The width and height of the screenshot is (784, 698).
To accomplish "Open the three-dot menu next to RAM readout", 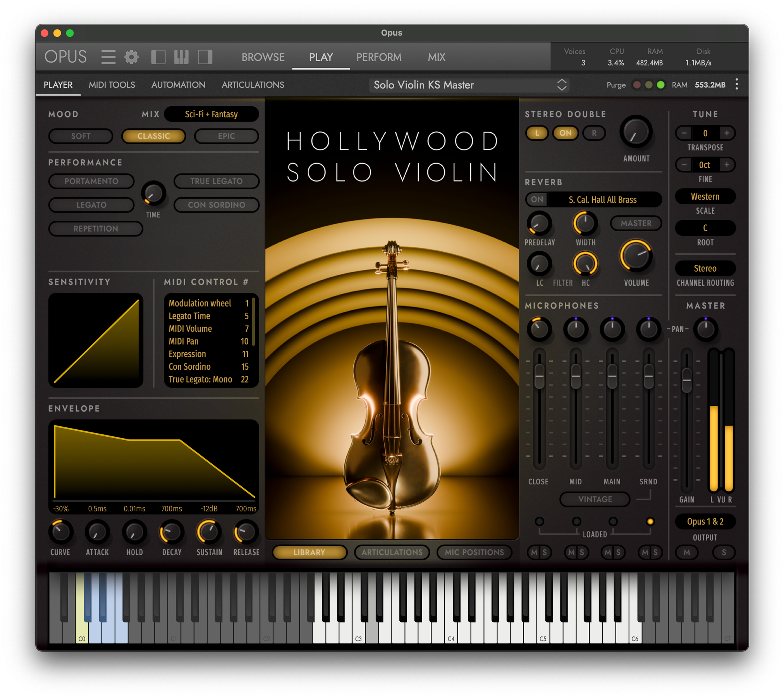I will 737,84.
